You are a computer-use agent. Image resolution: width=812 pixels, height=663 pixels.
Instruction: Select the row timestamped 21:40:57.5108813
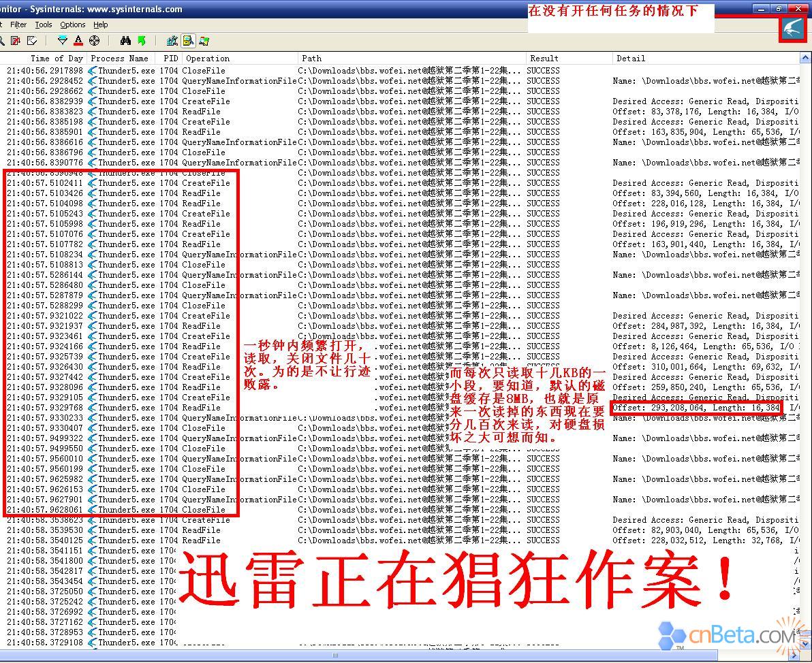pyautogui.click(x=400, y=265)
